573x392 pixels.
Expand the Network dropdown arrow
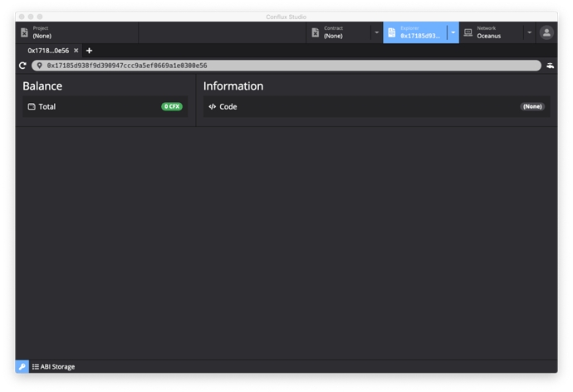click(x=530, y=32)
